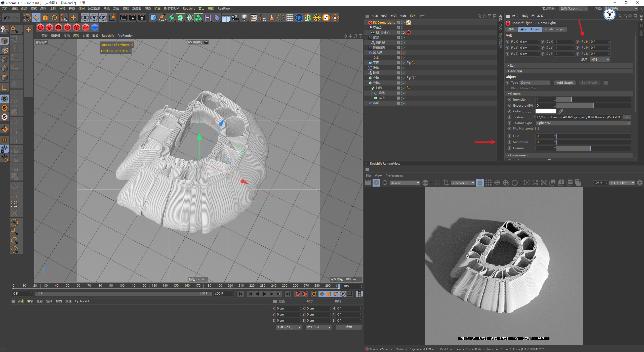Enable Blend Object Color checkbox
Screen dimensions: 644x352
pyautogui.click(x=541, y=89)
